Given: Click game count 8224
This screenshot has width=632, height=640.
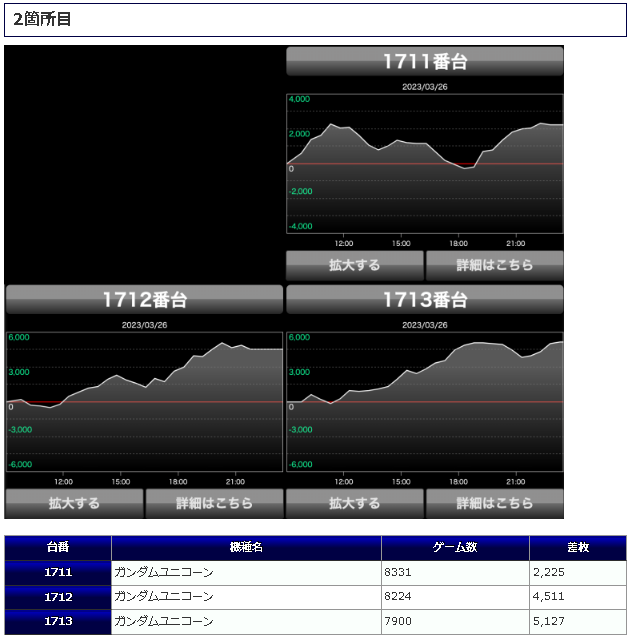Looking at the screenshot, I should pos(398,597).
